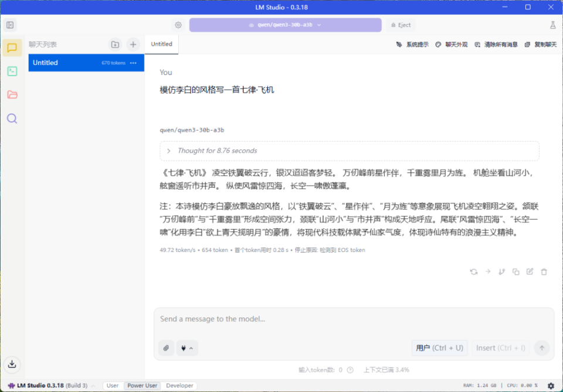Open model load settings gear icon
Image resolution: width=563 pixels, height=392 pixels.
178,25
